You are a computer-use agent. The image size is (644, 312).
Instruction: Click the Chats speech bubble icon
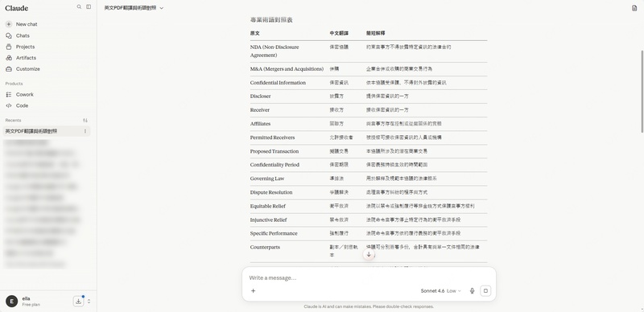[x=9, y=35]
